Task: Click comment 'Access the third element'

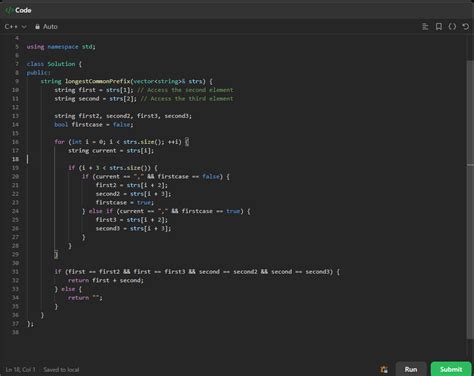Action: (187, 99)
